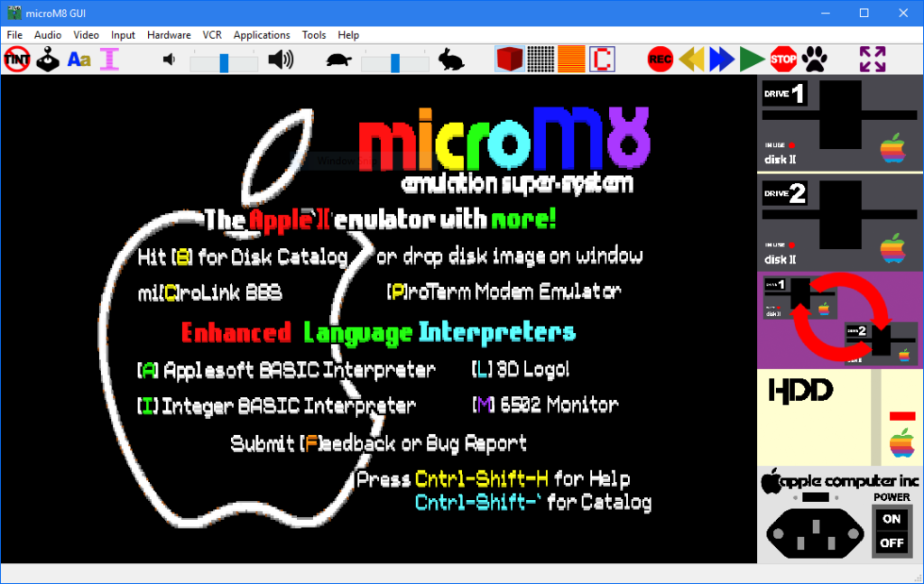Select the dot grid render mode

point(541,59)
